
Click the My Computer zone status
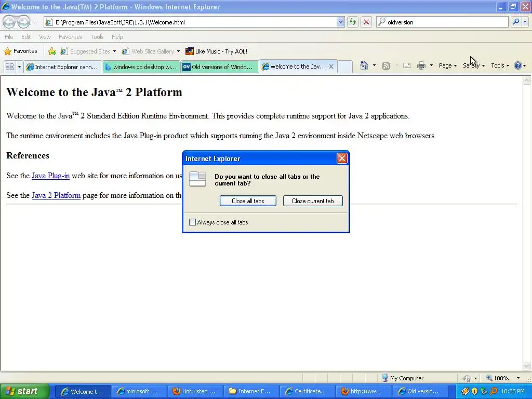point(403,378)
